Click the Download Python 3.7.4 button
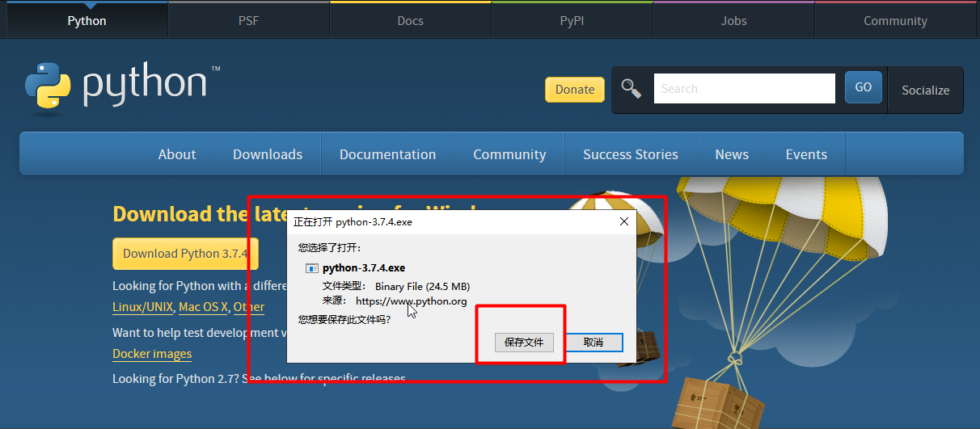Viewport: 980px width, 429px height. click(x=185, y=254)
